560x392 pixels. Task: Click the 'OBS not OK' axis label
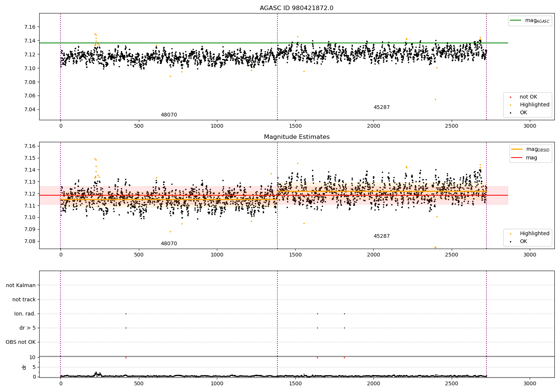21,342
